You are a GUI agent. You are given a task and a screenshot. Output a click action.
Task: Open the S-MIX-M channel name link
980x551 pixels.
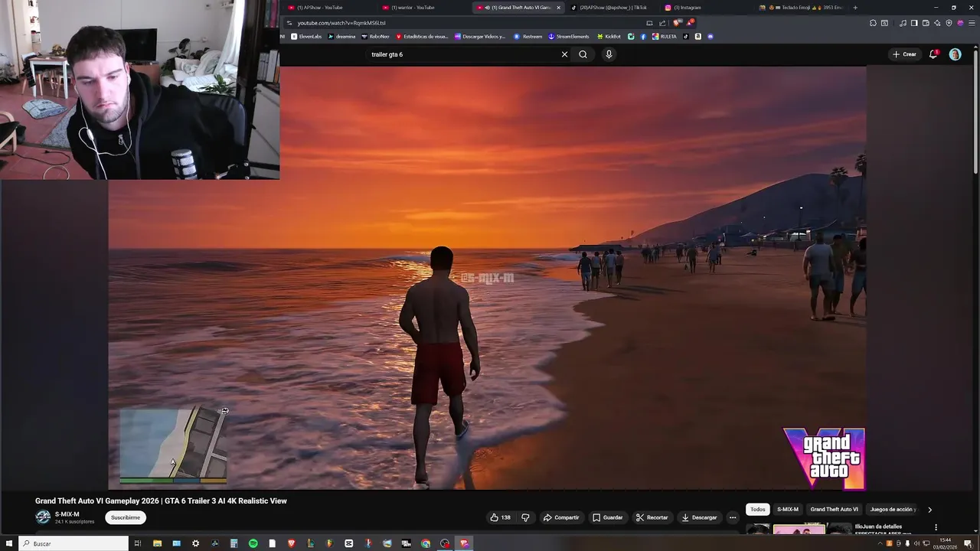tap(67, 514)
